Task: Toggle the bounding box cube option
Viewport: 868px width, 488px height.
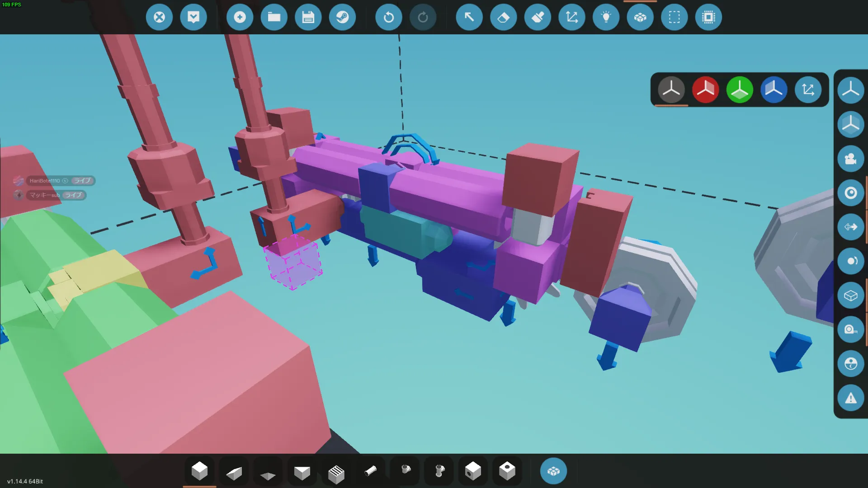Action: tap(850, 296)
